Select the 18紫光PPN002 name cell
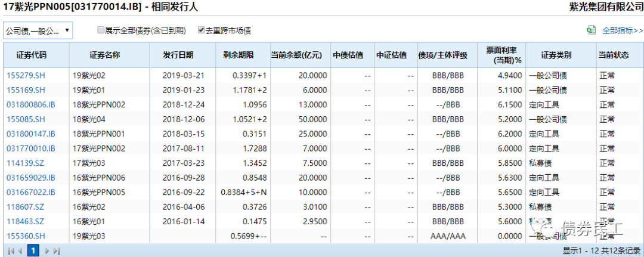The image size is (644, 257). [x=110, y=105]
